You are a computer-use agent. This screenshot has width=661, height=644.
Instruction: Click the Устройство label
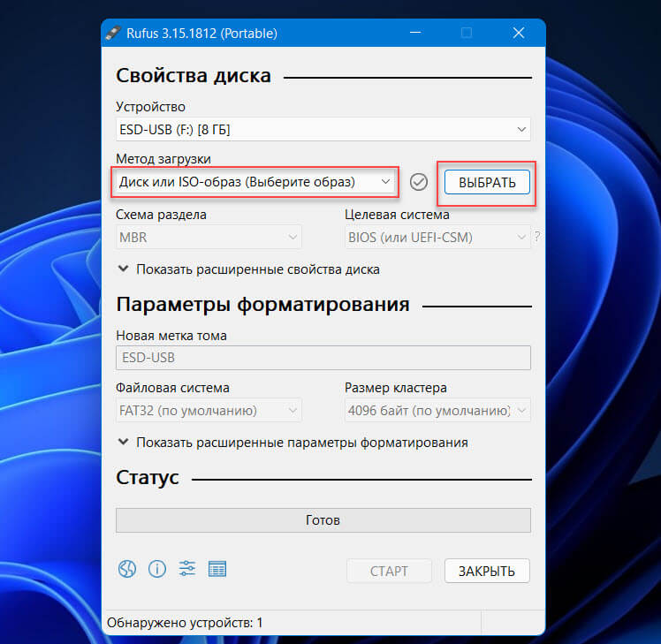[x=150, y=107]
